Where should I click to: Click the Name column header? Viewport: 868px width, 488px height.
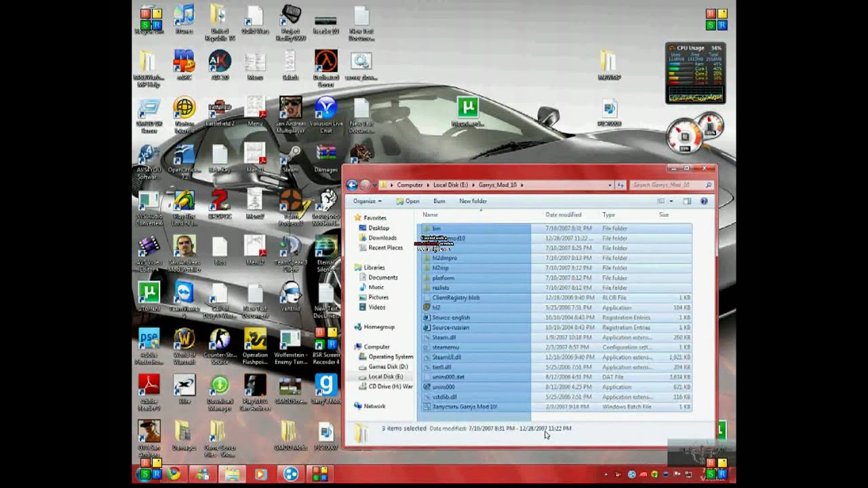[x=480, y=215]
